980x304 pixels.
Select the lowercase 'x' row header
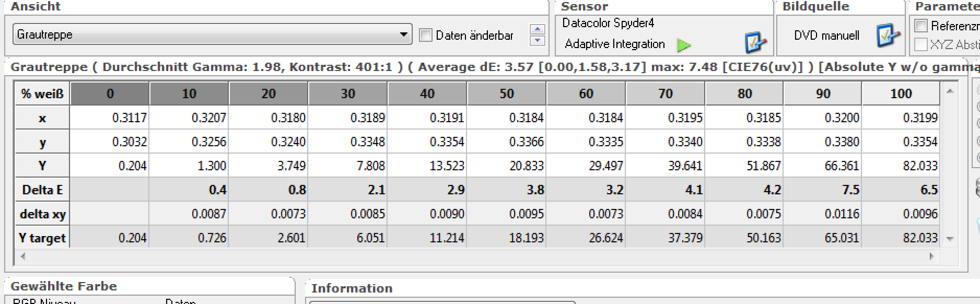click(x=42, y=118)
